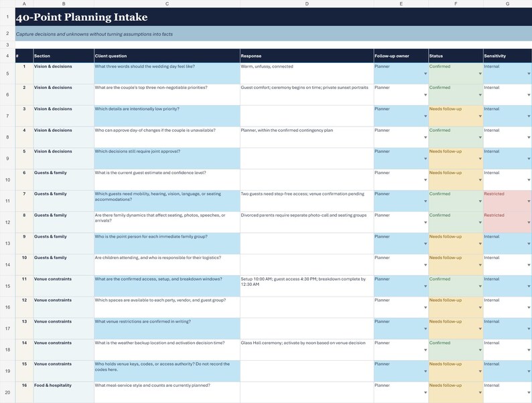Select question about meal-service style and counts

(x=167, y=392)
